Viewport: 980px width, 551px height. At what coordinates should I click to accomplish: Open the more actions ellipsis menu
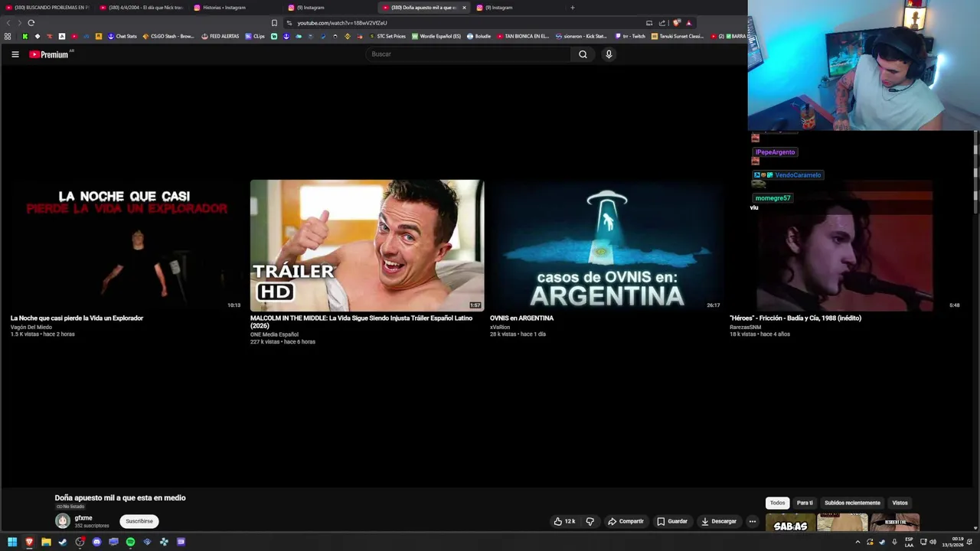(x=753, y=521)
